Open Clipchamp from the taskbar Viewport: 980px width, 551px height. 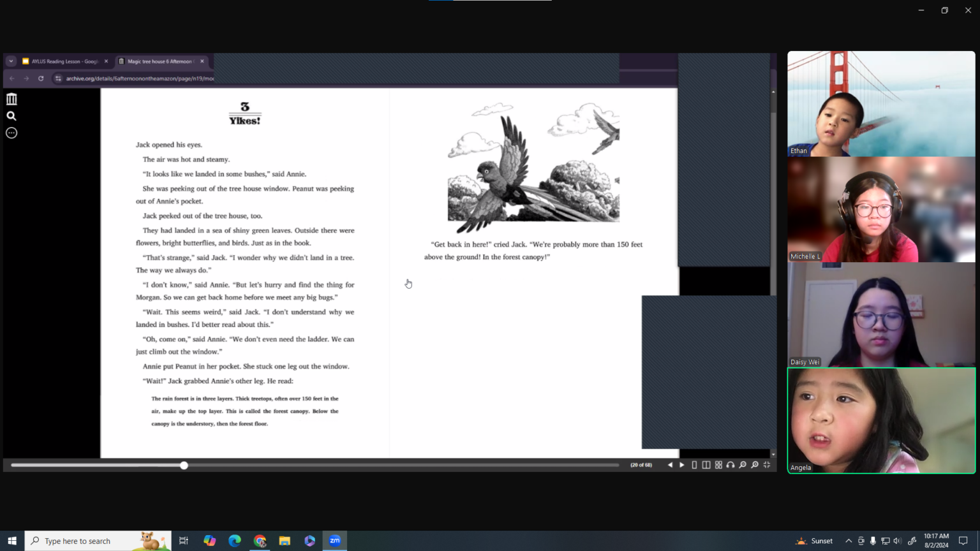(310, 541)
